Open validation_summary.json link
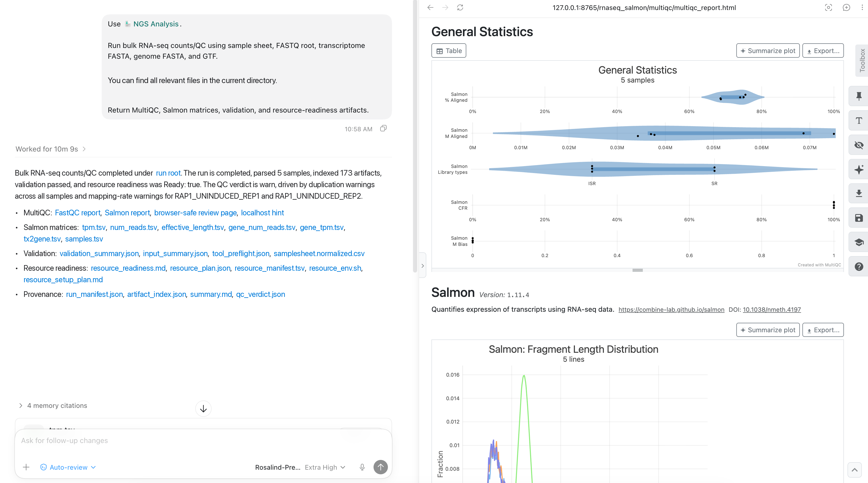 99,254
